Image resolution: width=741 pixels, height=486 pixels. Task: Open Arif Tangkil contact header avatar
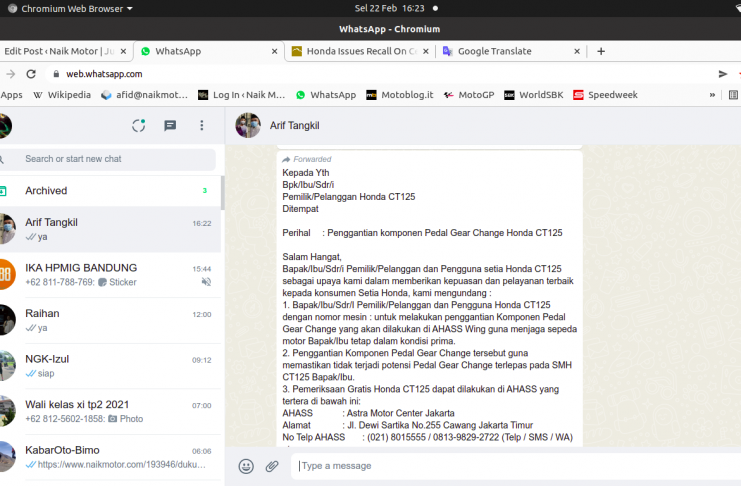pyautogui.click(x=248, y=125)
